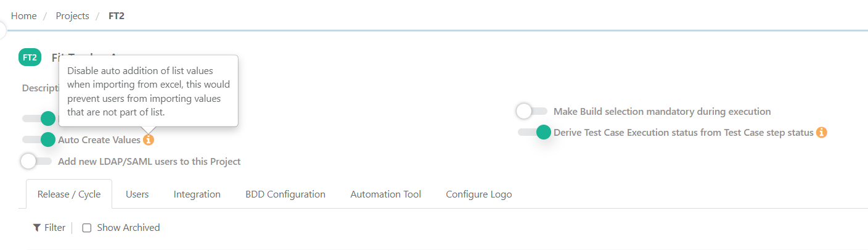Click the Make Build selection mandatory label
This screenshot has height=250, width=868.
[662, 112]
